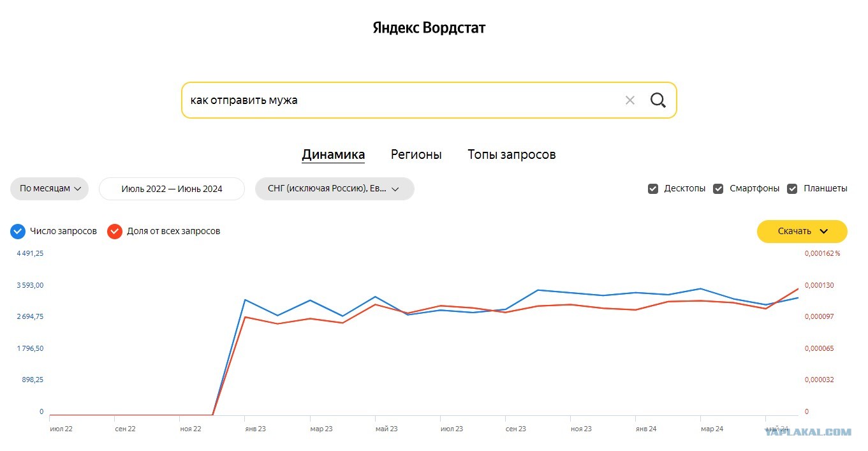Image resolution: width=868 pixels, height=451 pixels.
Task: Switch to the Регионы tab
Action: pos(416,155)
